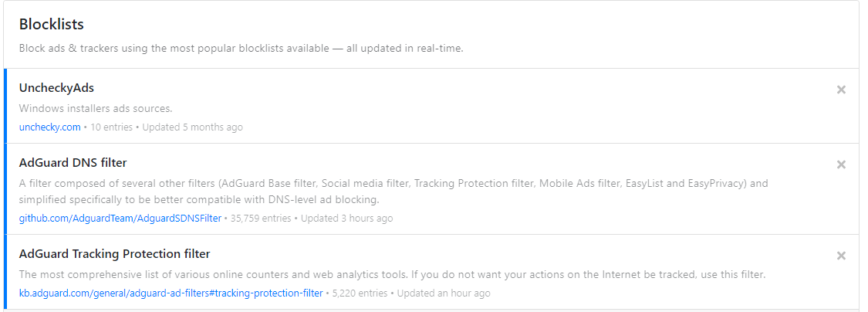The width and height of the screenshot is (868, 312).
Task: Select the AdGuard DNS filter title
Action: point(73,163)
